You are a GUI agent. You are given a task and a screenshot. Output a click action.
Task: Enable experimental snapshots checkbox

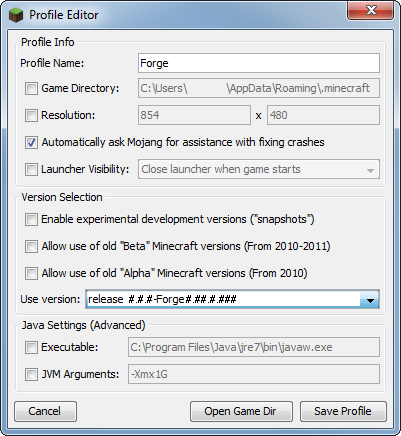tap(31, 220)
